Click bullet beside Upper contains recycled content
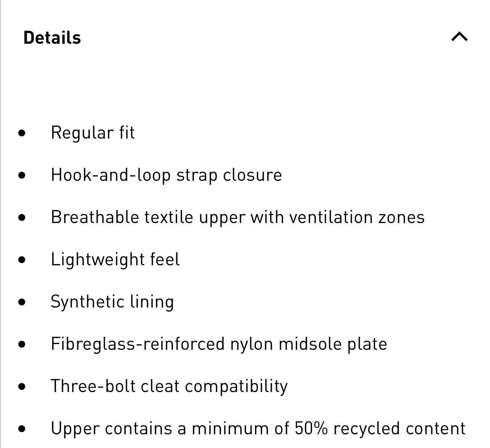The width and height of the screenshot is (490, 448). pos(22,429)
